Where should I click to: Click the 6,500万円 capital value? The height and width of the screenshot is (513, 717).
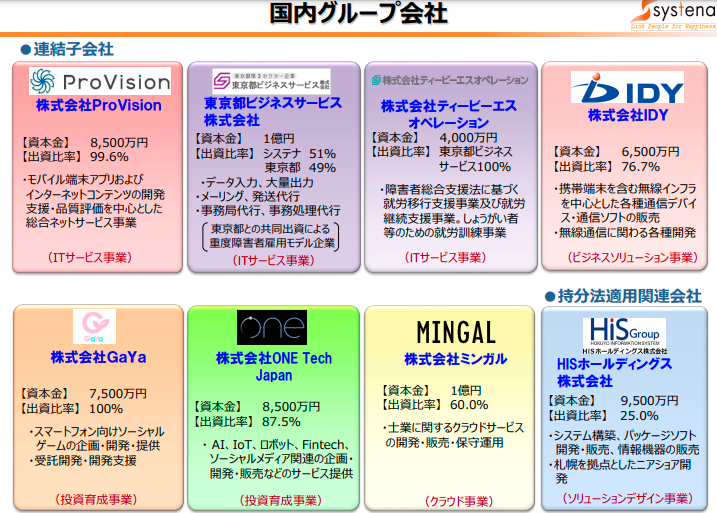[x=650, y=152]
